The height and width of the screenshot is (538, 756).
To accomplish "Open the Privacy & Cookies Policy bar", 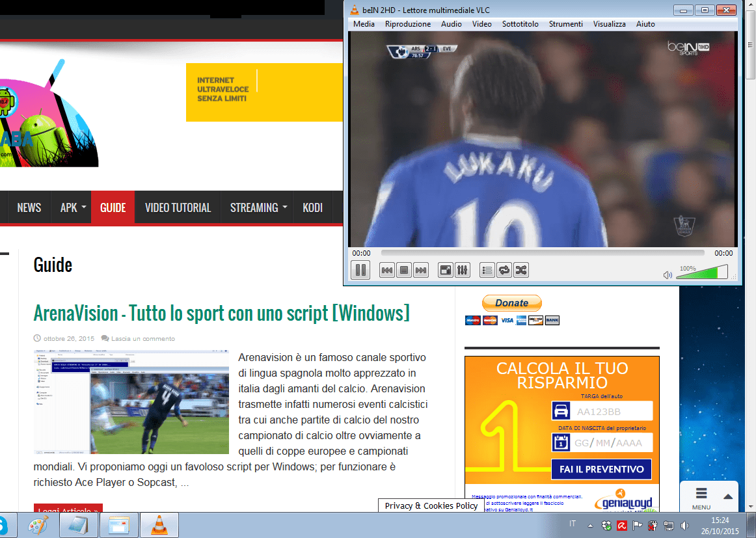I will pyautogui.click(x=431, y=505).
